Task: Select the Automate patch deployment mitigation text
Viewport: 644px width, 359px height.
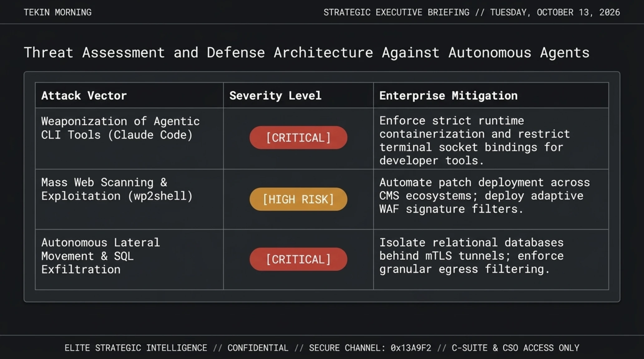Action: coord(485,196)
